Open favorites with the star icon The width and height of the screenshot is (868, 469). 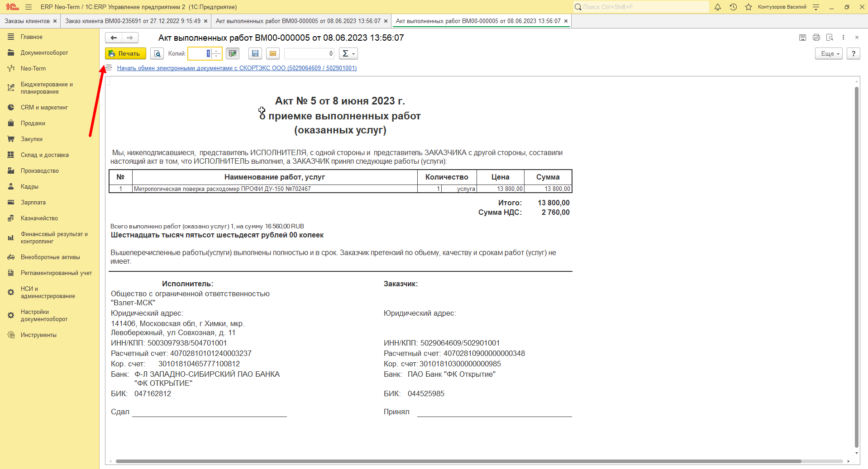pyautogui.click(x=749, y=7)
